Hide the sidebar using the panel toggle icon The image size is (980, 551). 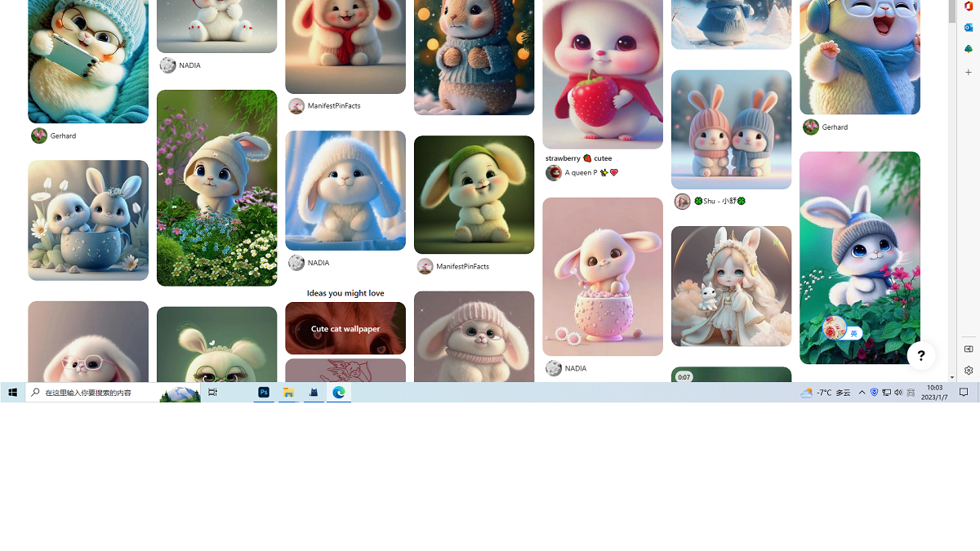pos(969,349)
